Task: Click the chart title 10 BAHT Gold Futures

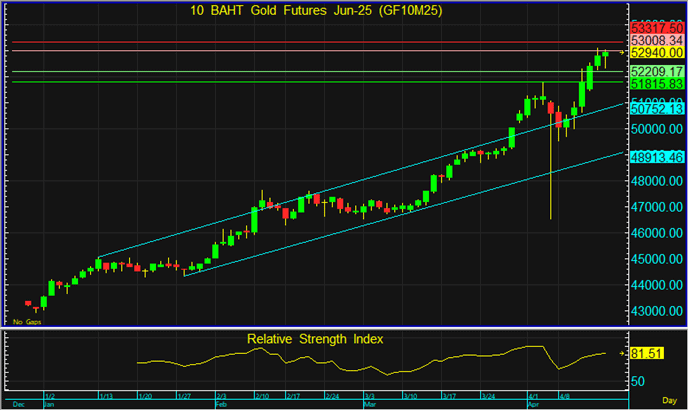Action: [307, 10]
